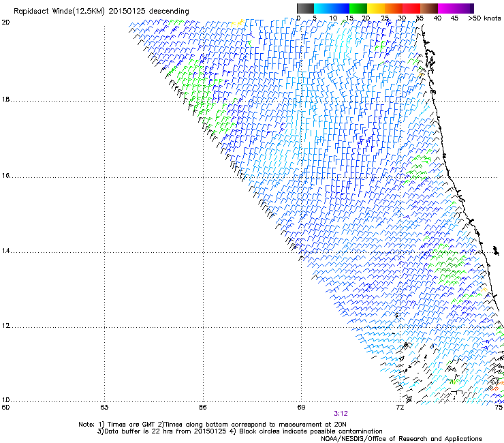Click the '35' label under the color bar

pyautogui.click(x=420, y=18)
